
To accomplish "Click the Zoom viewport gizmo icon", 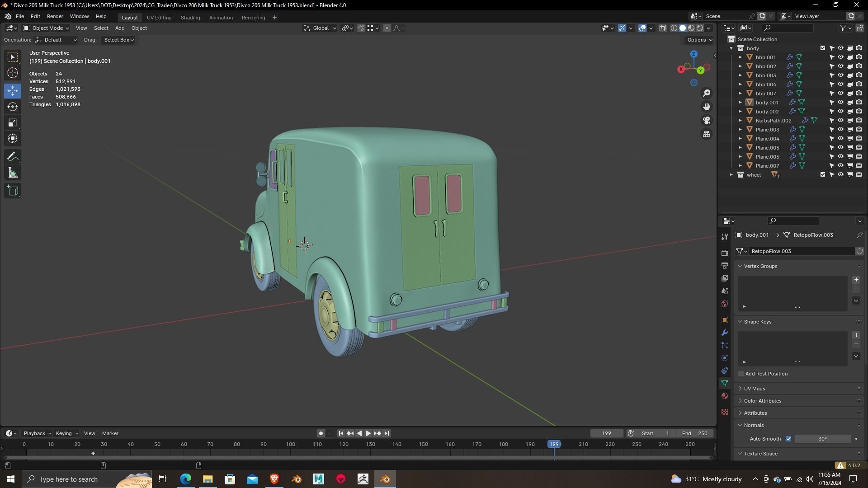I will (x=707, y=93).
